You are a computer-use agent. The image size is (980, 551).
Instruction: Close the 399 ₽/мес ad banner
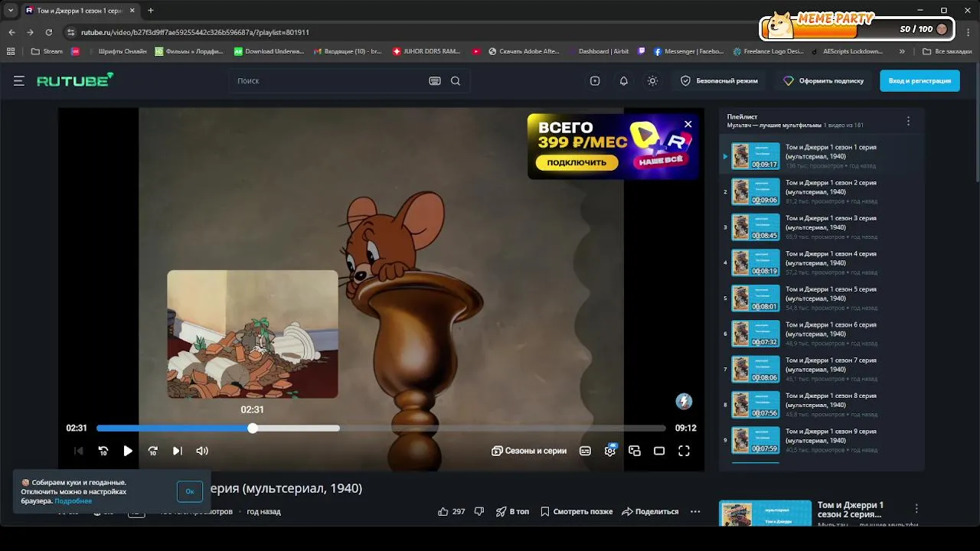tap(688, 124)
